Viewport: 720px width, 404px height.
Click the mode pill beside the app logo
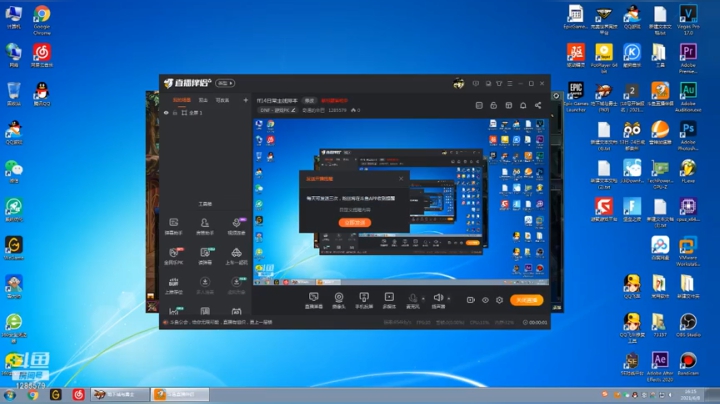coord(225,83)
